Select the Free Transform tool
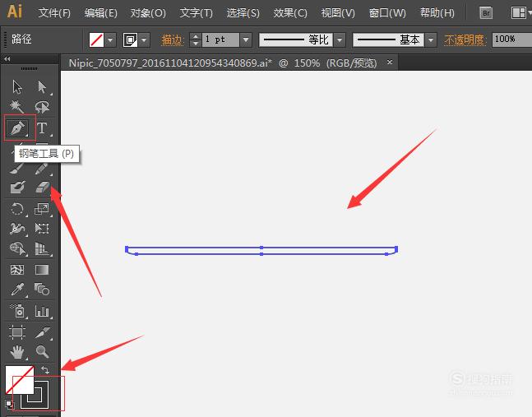The width and height of the screenshot is (532, 417). point(42,229)
